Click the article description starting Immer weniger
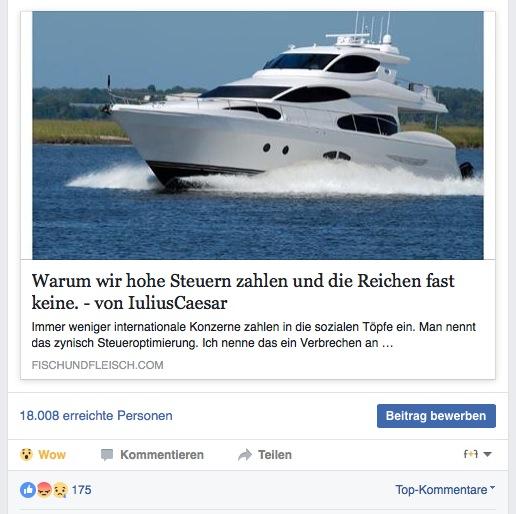 [x=253, y=335]
